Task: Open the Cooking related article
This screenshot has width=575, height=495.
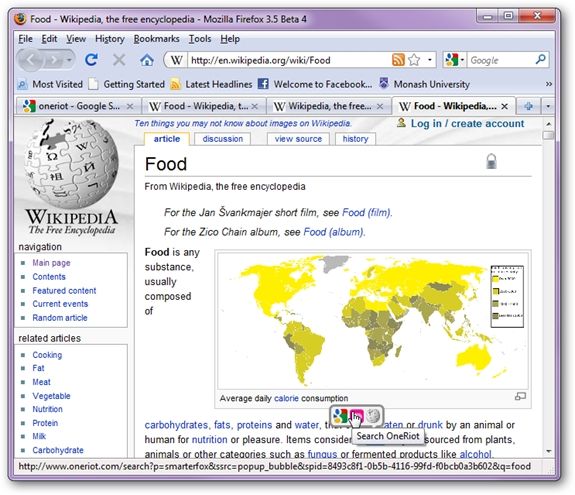Action: 47,355
